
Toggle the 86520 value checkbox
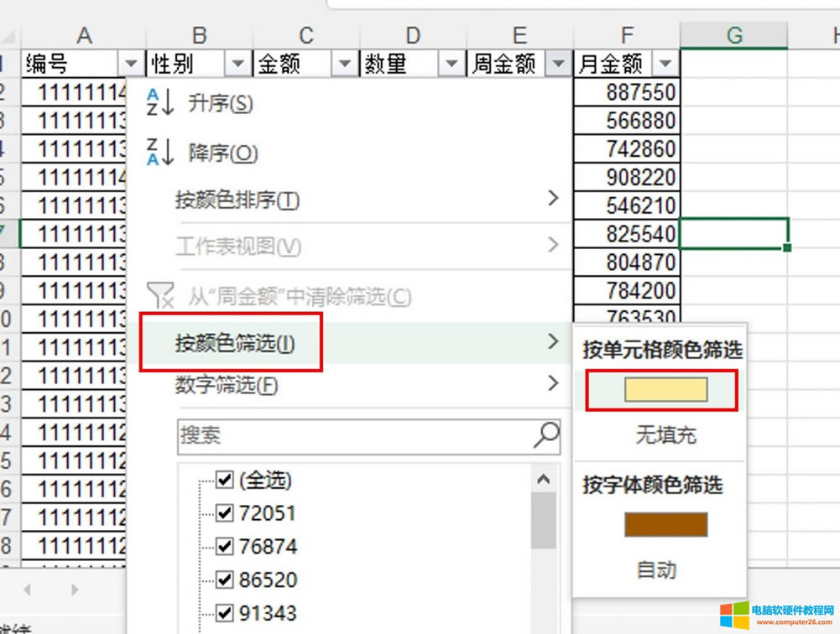coord(225,579)
